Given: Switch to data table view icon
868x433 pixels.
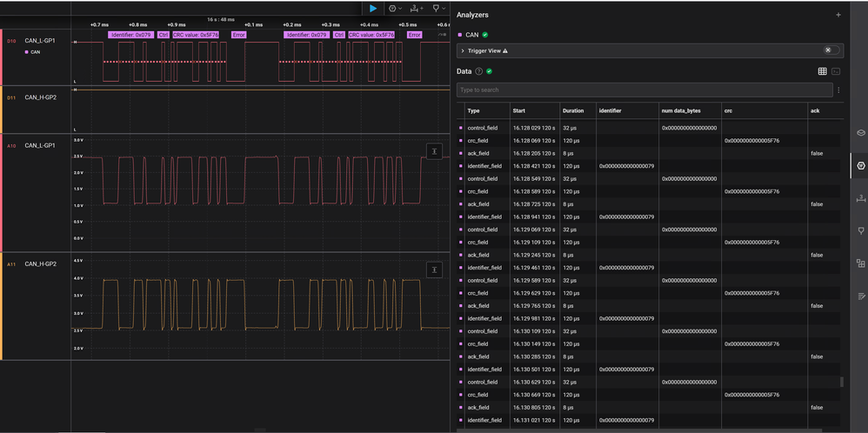Looking at the screenshot, I should (822, 71).
